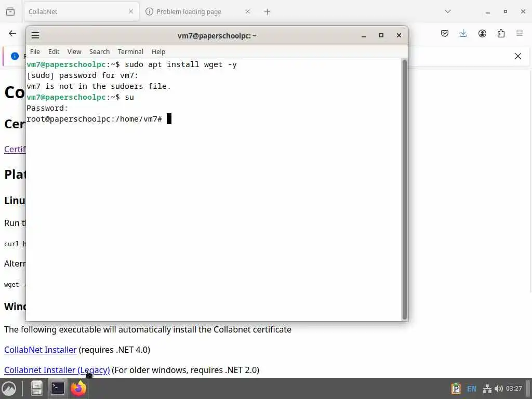Open the Search menu in terminal
This screenshot has height=399, width=532.
99,51
